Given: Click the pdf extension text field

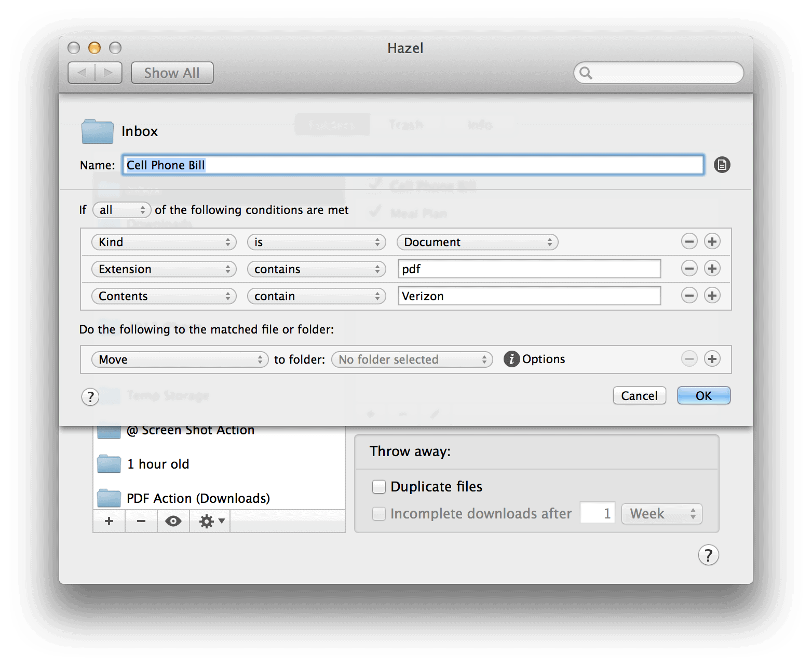Looking at the screenshot, I should click(x=530, y=269).
